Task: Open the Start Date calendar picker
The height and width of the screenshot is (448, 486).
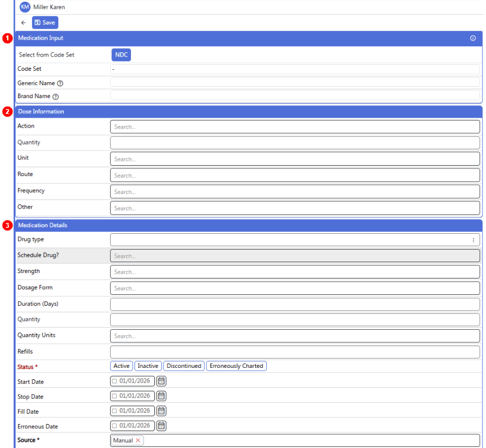Action: point(161,381)
